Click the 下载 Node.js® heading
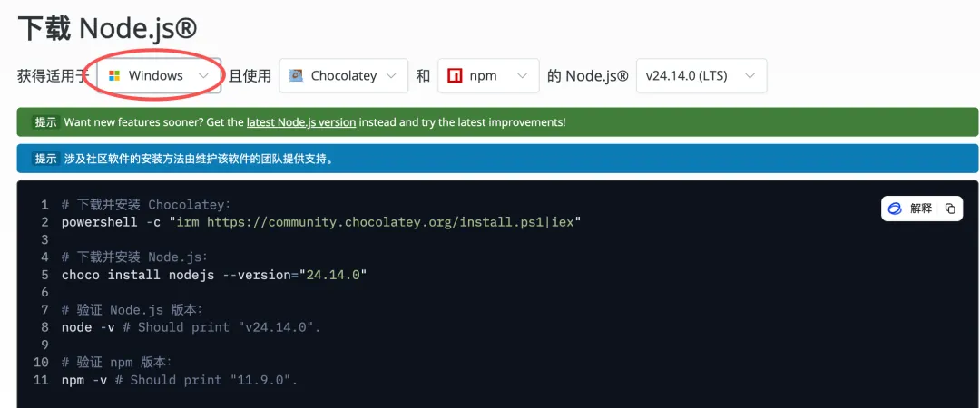 coord(107,28)
